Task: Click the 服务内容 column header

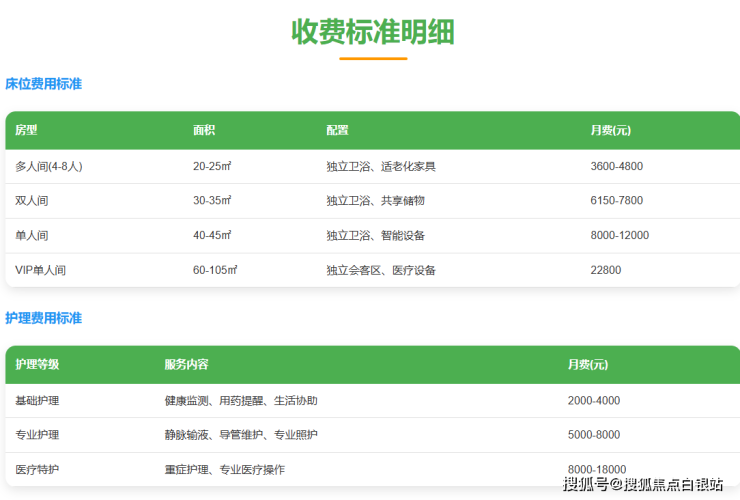Action: (186, 365)
